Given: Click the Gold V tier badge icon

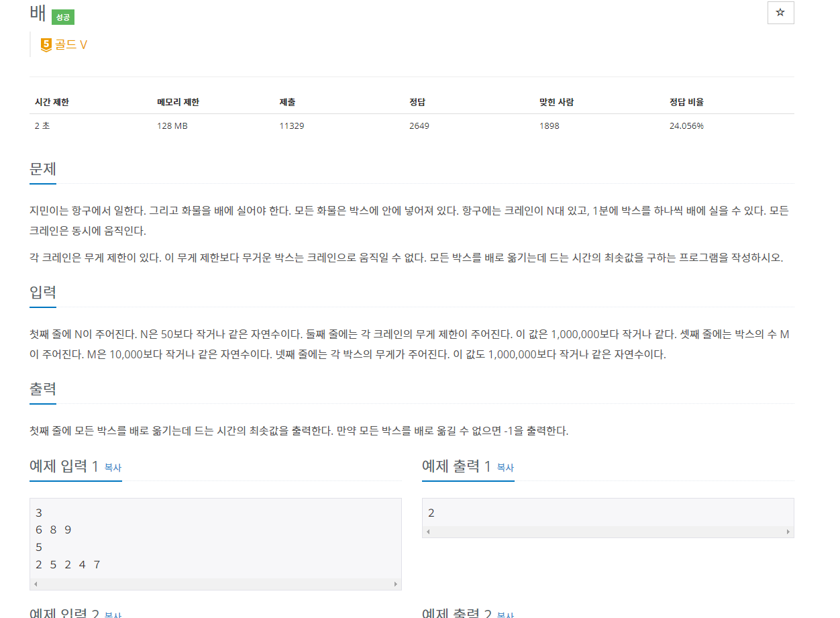Looking at the screenshot, I should pyautogui.click(x=46, y=45).
